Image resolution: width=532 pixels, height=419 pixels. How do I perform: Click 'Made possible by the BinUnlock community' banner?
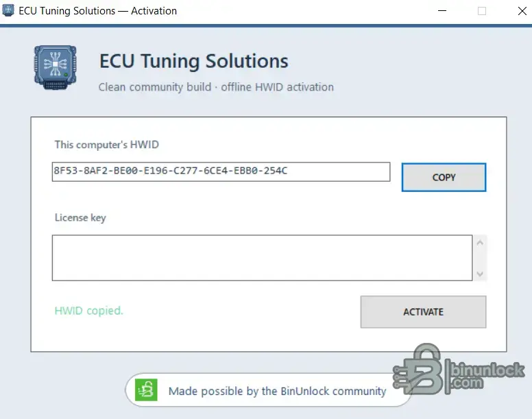coord(268,390)
